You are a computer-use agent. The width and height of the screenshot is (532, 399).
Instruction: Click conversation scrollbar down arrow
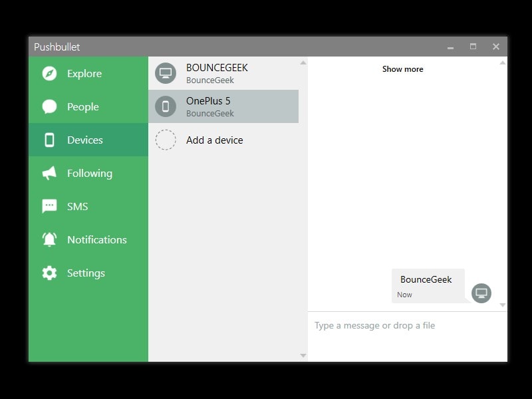(503, 305)
